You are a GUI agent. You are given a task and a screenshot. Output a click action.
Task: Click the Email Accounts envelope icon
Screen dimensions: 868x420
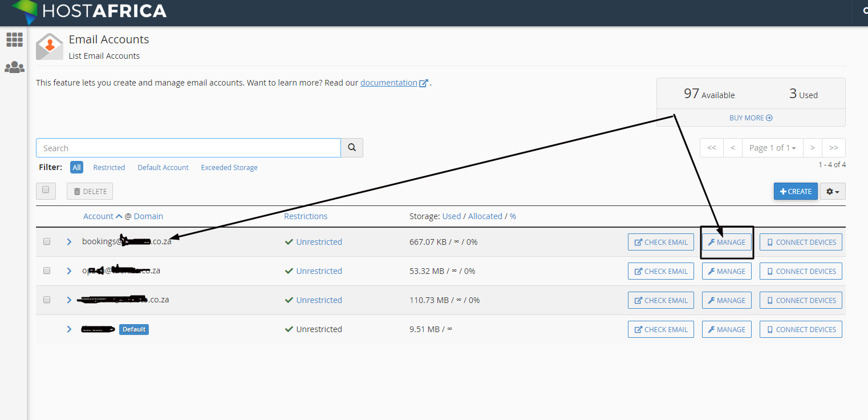coord(50,46)
